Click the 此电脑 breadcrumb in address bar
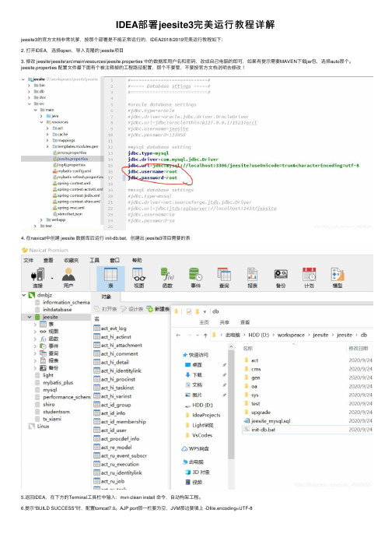The height and width of the screenshot is (555, 392). coord(233,335)
